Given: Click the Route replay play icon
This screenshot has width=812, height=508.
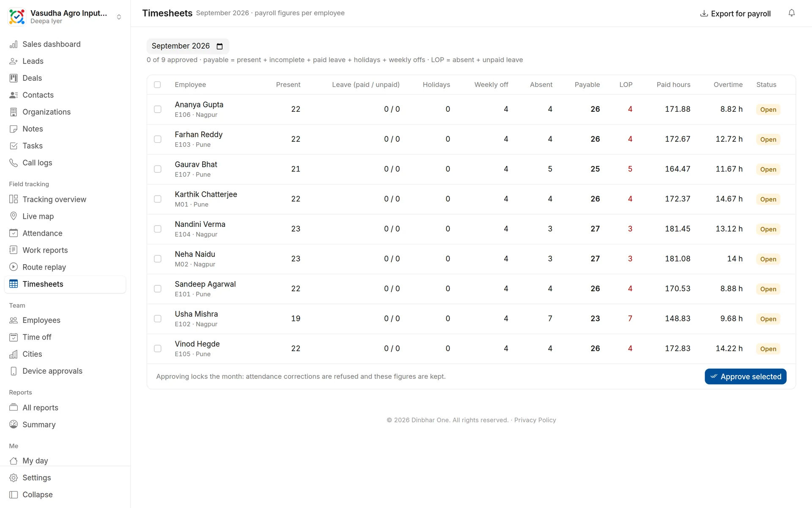Looking at the screenshot, I should [x=14, y=267].
